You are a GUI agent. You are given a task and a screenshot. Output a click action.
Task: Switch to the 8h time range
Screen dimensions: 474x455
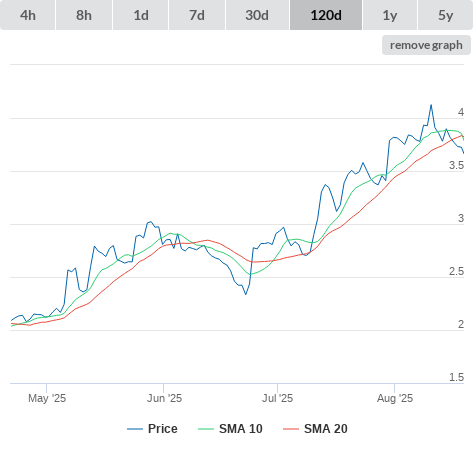pos(84,15)
